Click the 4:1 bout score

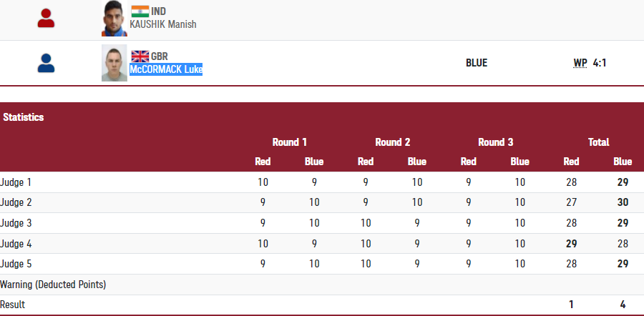click(600, 63)
